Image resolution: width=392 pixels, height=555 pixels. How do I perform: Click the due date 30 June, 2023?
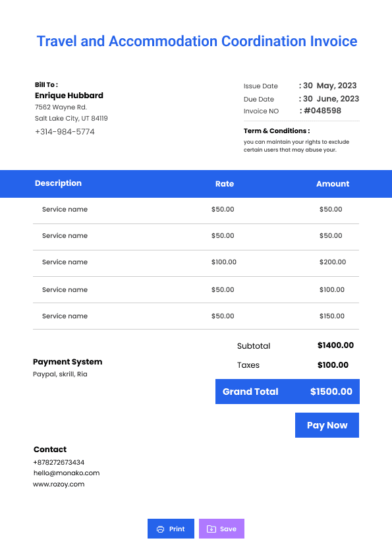click(x=331, y=99)
